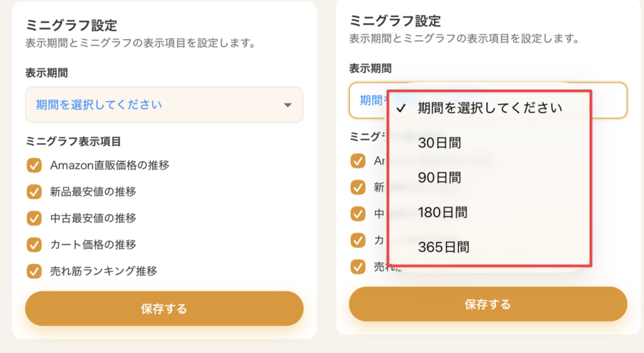The image size is (644, 353).
Task: Uncheck the カート価格の推移 checkbox in the left panel
Action: 34,244
